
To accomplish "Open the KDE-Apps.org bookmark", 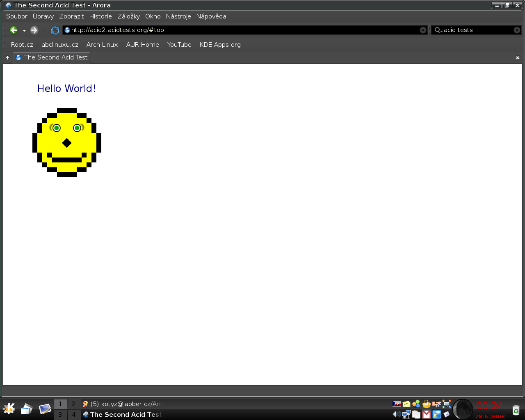I will click(220, 45).
